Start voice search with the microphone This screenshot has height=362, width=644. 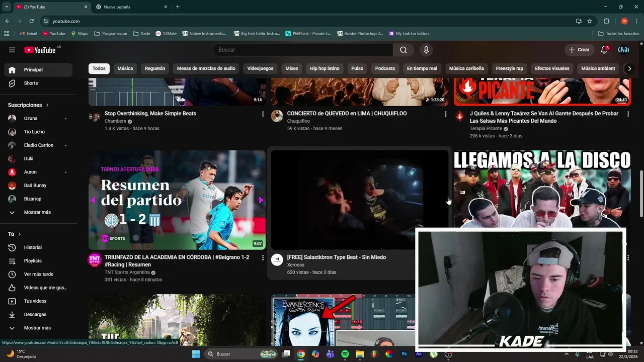426,50
